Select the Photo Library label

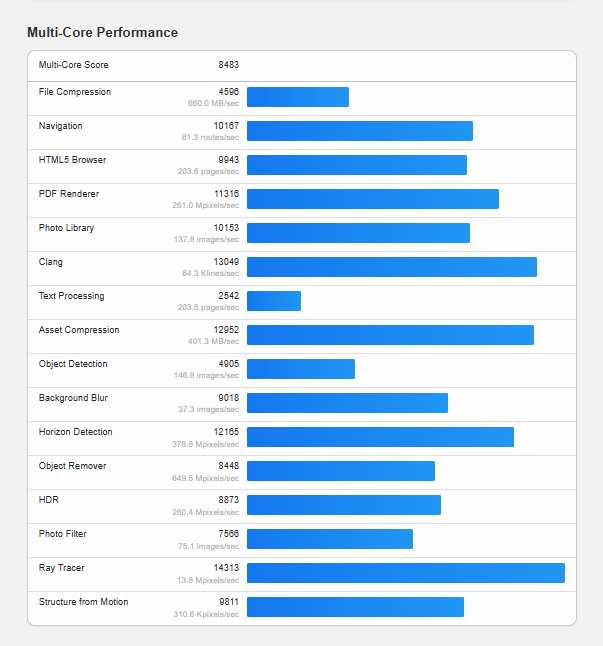tap(66, 228)
